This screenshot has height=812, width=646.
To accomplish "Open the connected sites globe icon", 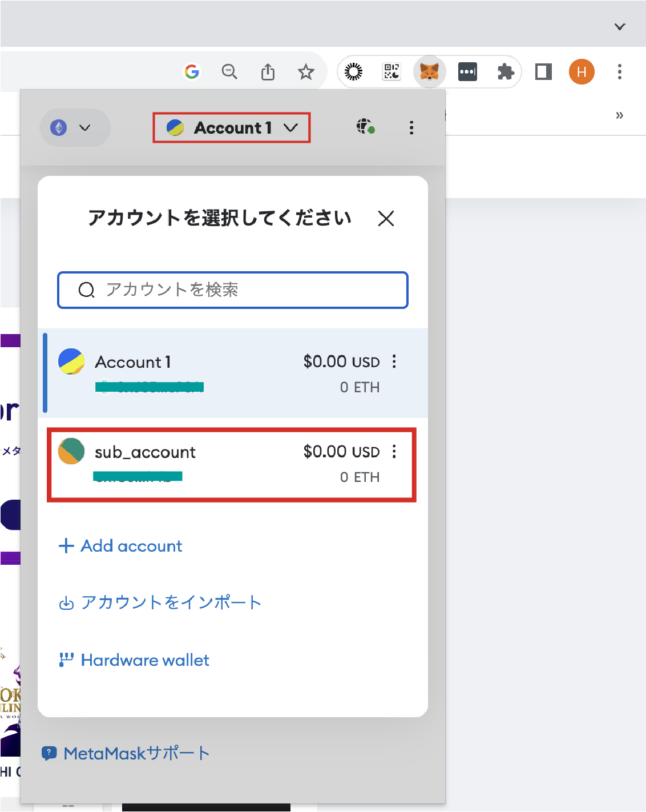I will [366, 127].
